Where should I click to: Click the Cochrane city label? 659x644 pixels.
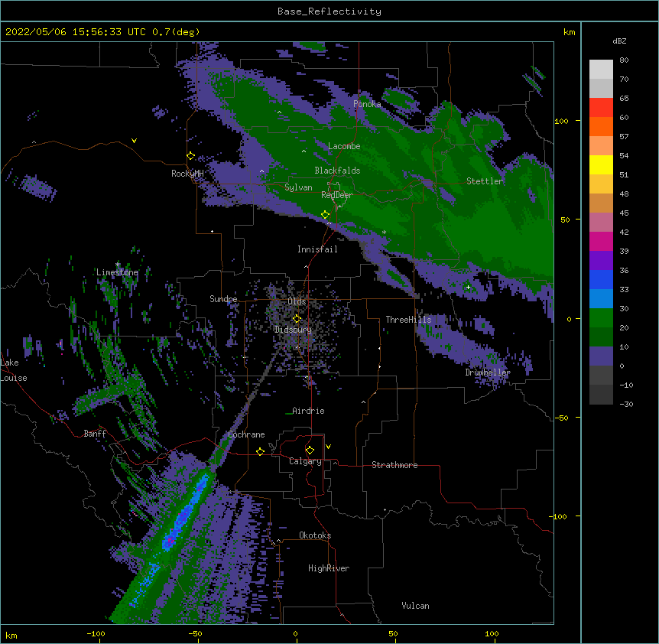246,434
